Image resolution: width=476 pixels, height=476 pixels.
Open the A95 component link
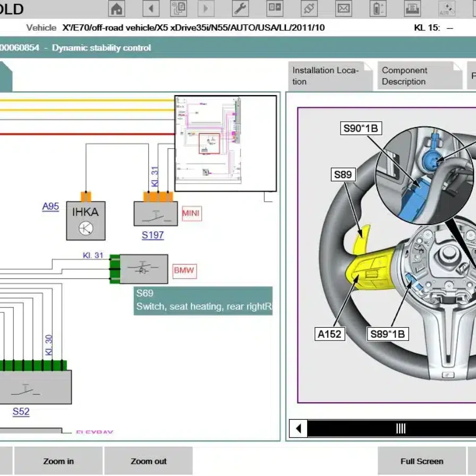(50, 207)
